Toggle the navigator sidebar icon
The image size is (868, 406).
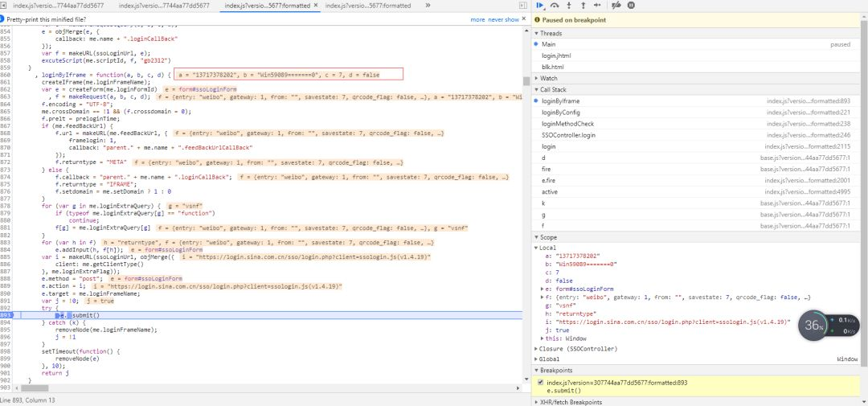(3, 6)
